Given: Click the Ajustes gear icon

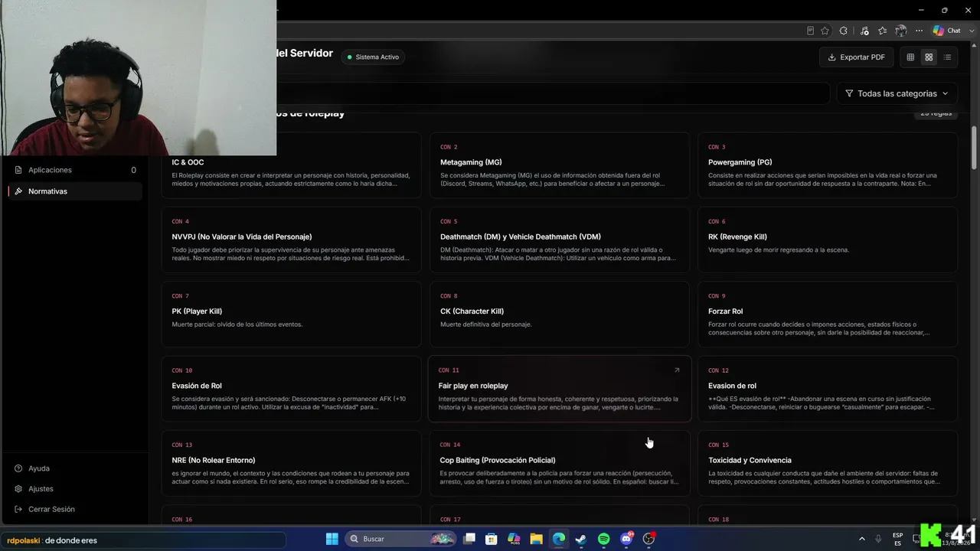Looking at the screenshot, I should point(18,488).
